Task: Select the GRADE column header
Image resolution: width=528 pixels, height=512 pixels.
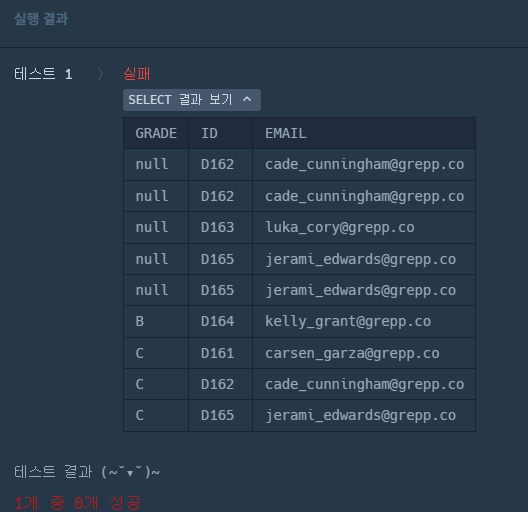Action: (x=156, y=133)
